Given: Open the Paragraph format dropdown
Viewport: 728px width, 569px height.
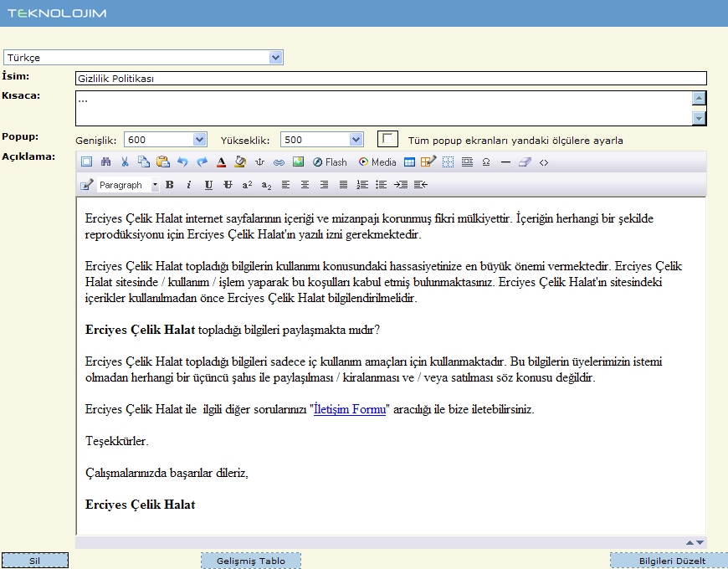Looking at the screenshot, I should point(155,185).
